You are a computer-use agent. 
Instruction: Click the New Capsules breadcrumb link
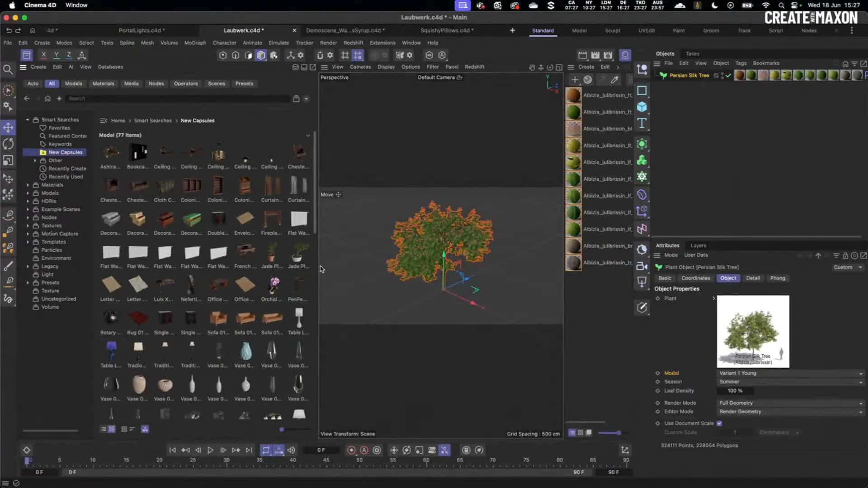point(197,121)
